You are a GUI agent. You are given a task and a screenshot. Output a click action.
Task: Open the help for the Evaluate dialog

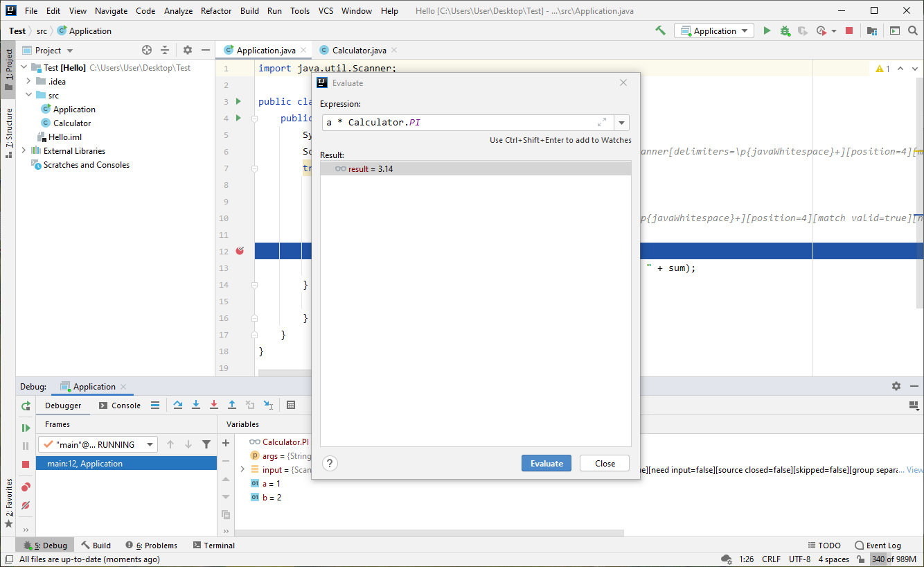click(330, 464)
